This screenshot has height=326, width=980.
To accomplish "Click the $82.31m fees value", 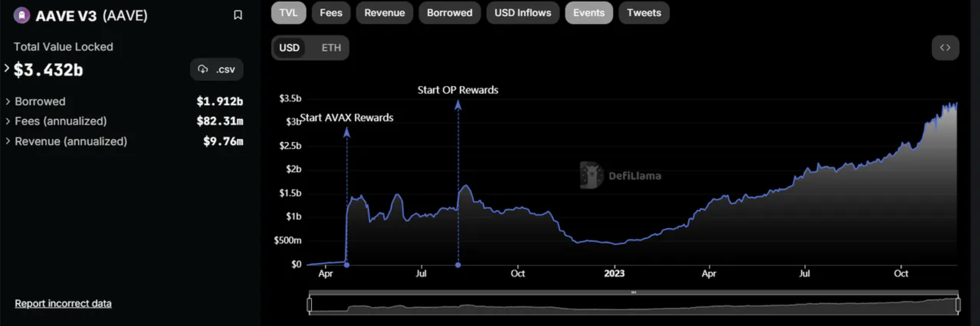I will pos(220,121).
